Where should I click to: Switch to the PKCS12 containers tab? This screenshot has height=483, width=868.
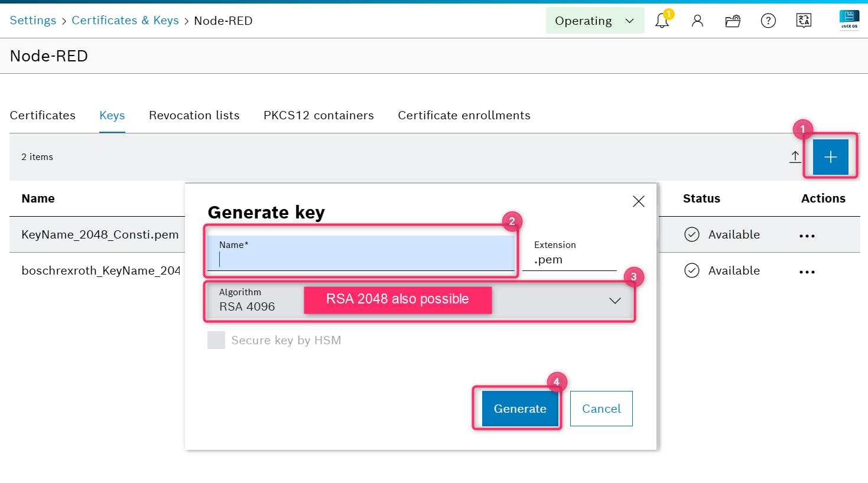pos(318,115)
